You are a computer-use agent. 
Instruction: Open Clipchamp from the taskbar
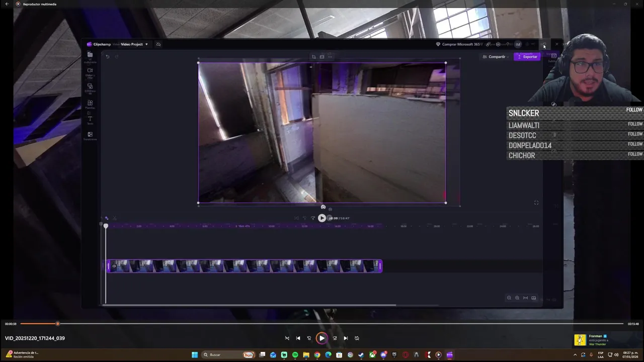pos(450,355)
